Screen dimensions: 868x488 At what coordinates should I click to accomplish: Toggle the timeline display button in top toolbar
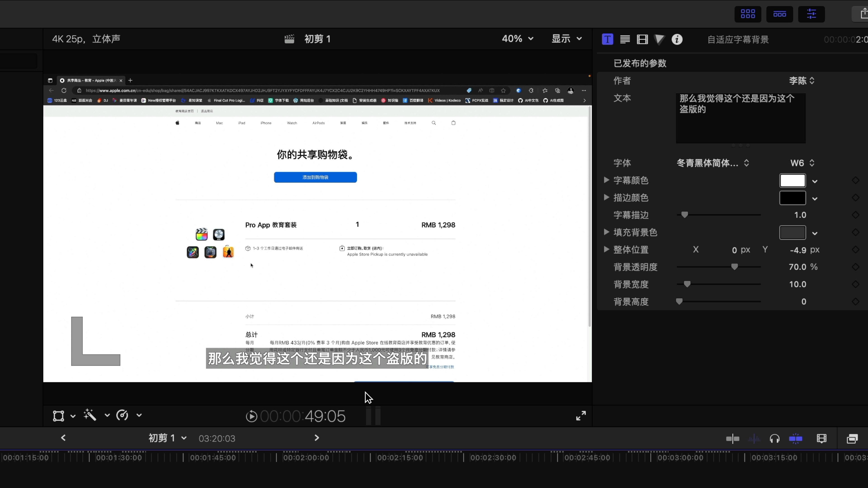point(779,14)
